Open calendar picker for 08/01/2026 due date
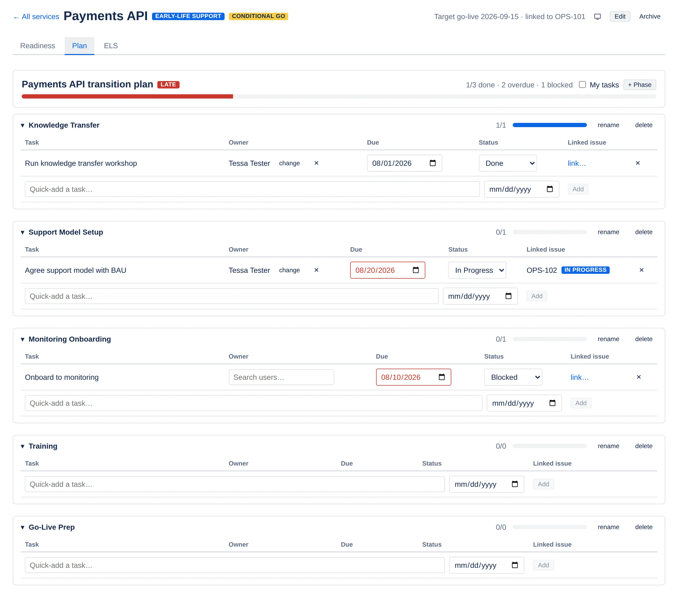The width and height of the screenshot is (678, 616). (x=432, y=163)
